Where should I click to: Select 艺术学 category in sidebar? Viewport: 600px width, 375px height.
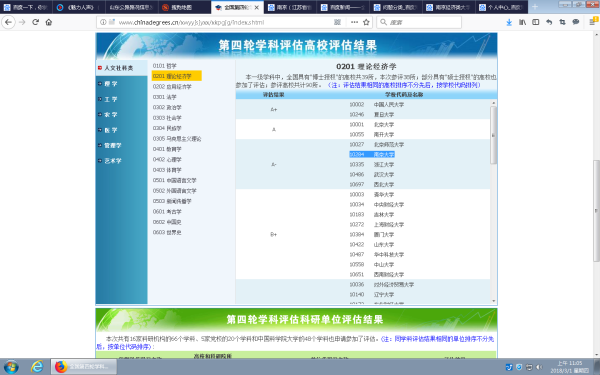[112, 161]
